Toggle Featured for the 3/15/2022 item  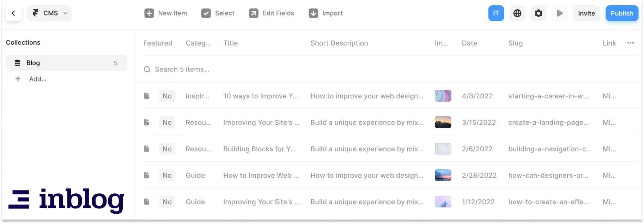tap(167, 122)
